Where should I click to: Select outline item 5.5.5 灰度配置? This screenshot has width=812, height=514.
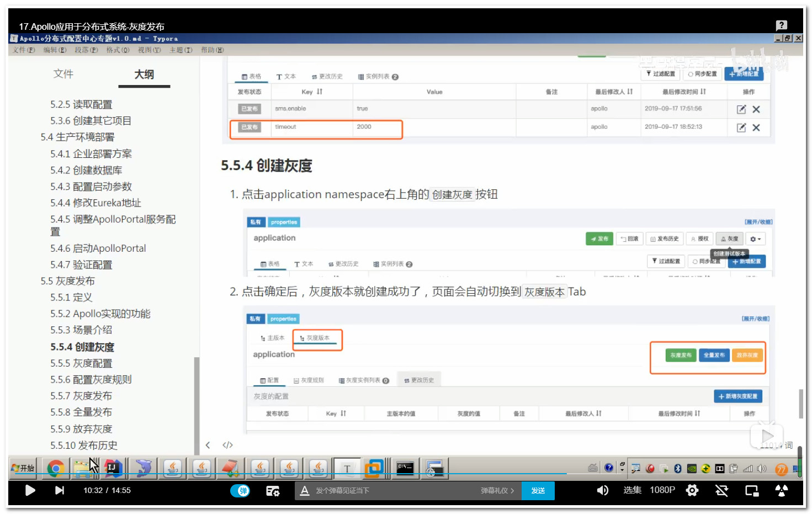click(81, 363)
